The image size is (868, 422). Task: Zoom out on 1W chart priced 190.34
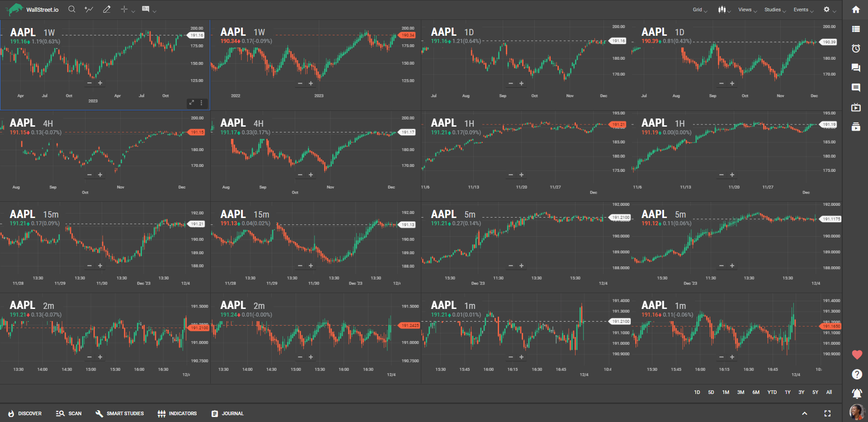(x=300, y=83)
